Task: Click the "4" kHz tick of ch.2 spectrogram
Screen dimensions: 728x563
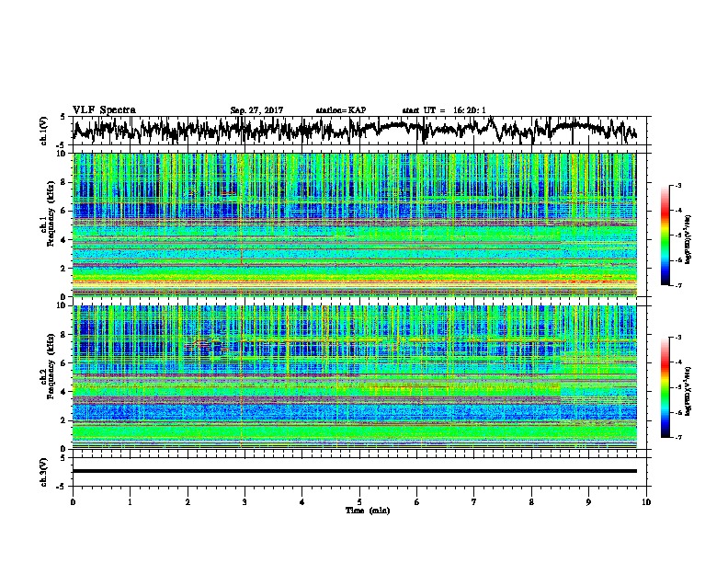Action: pos(64,392)
